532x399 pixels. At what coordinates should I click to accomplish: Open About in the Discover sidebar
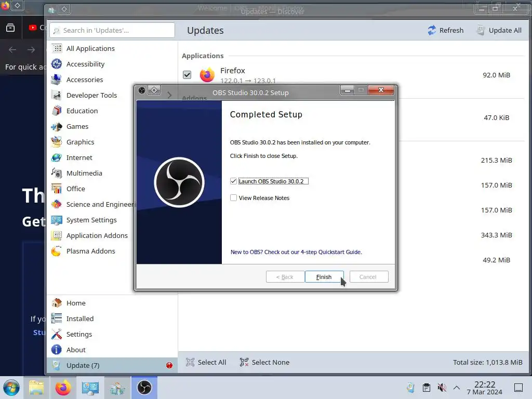pyautogui.click(x=112, y=350)
